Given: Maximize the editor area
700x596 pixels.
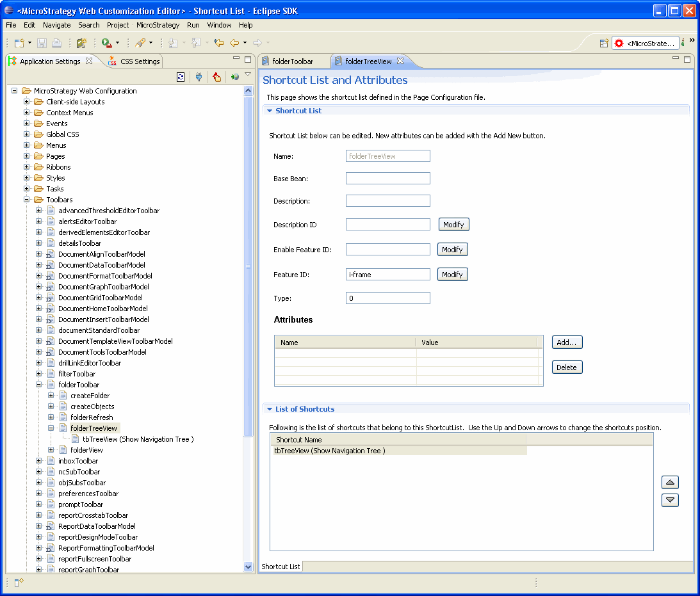Looking at the screenshot, I should [687, 59].
